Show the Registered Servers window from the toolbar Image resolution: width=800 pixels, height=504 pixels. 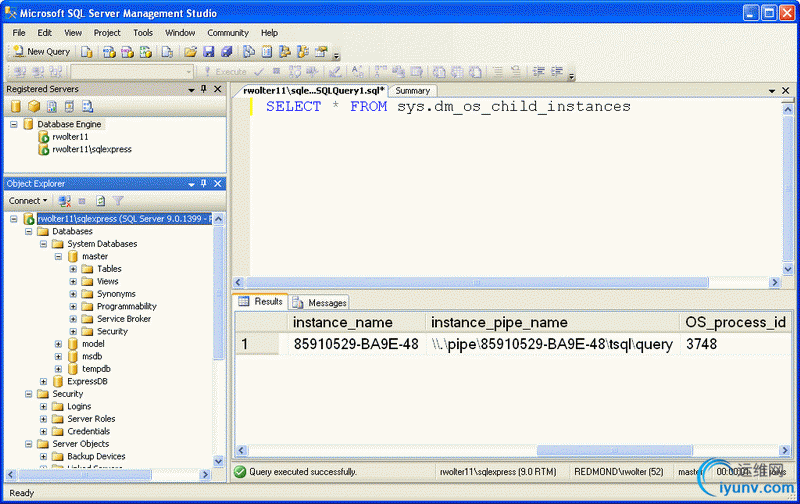point(248,52)
